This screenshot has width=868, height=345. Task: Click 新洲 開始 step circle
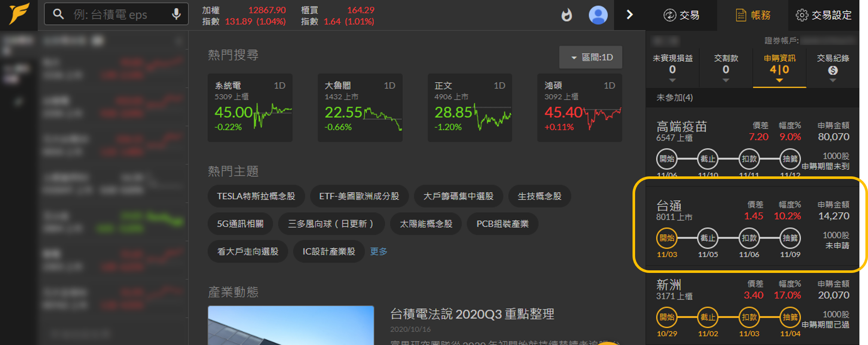(667, 318)
